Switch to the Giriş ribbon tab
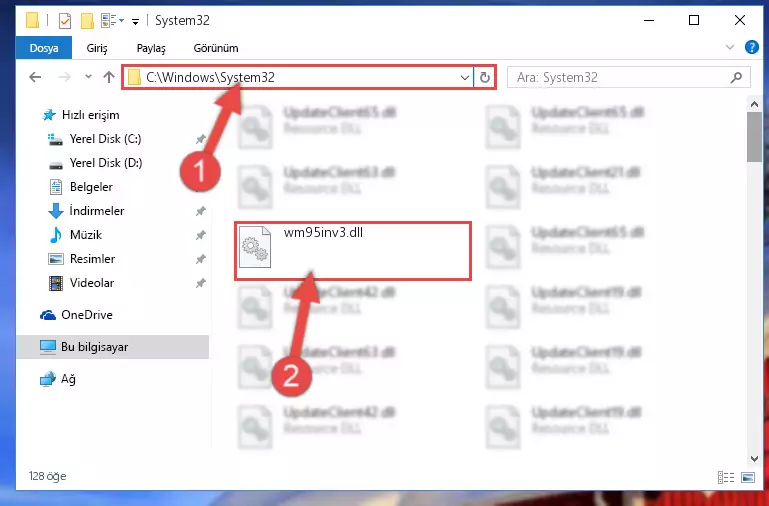This screenshot has height=506, width=769. click(x=97, y=48)
